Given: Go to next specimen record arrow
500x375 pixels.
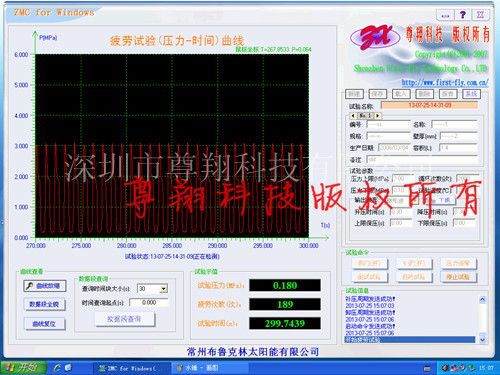Looking at the screenshot, I should coord(377,116).
